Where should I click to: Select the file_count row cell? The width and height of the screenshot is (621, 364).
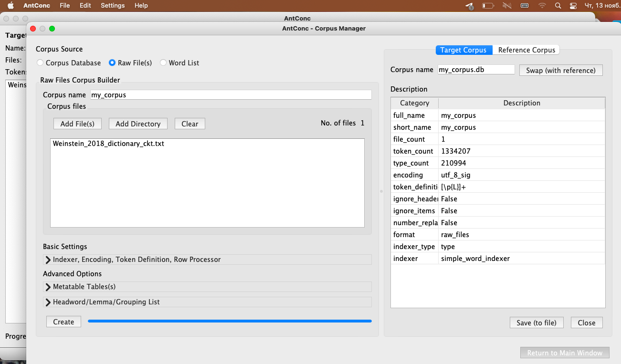tap(414, 139)
